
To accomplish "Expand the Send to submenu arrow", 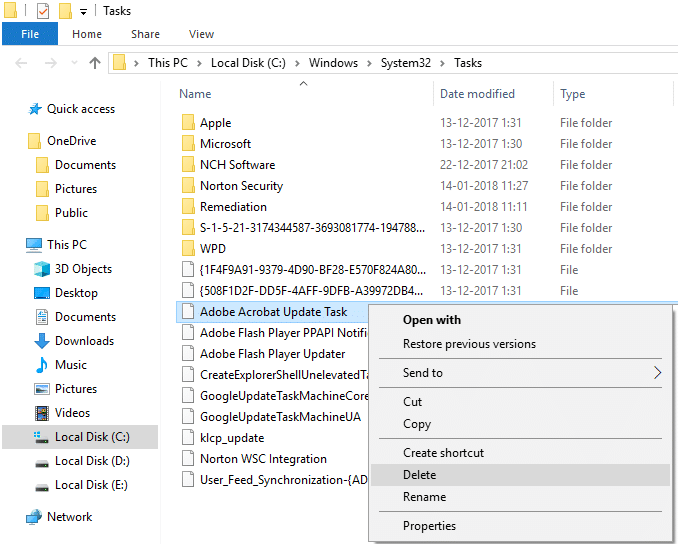I will [x=657, y=373].
